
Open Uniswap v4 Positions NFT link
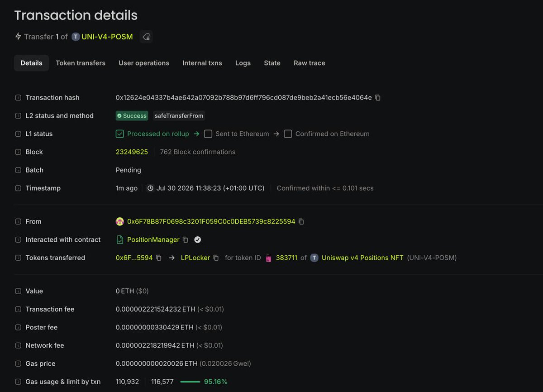click(x=362, y=258)
